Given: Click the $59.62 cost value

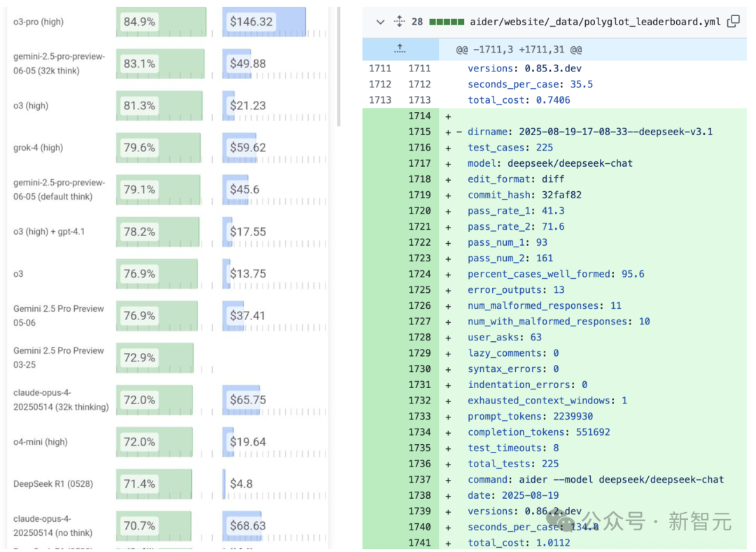Looking at the screenshot, I should pos(248,148).
